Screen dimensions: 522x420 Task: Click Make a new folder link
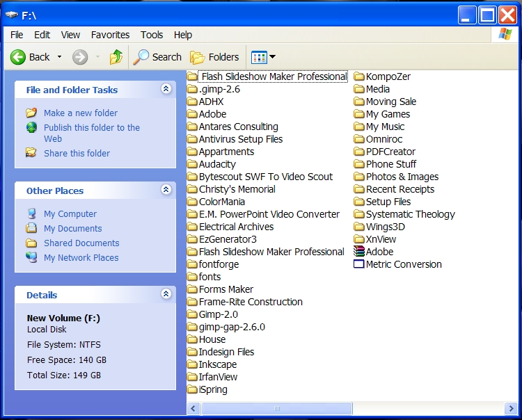pos(81,113)
